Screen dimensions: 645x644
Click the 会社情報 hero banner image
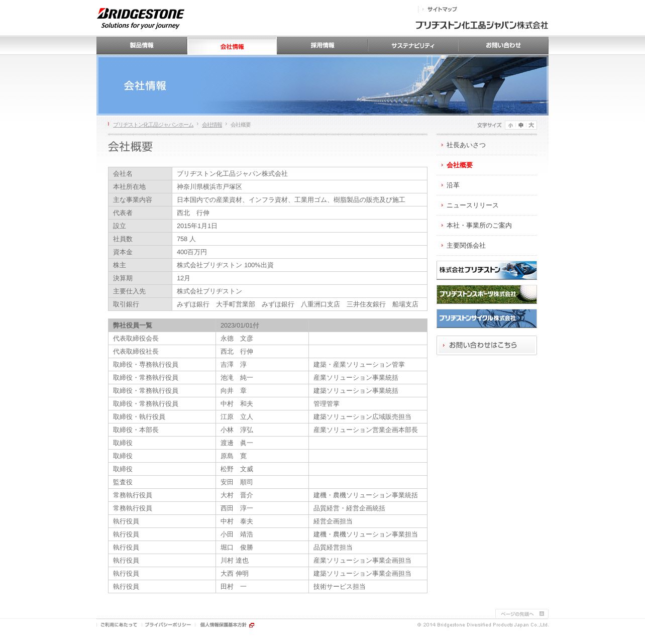tap(322, 85)
